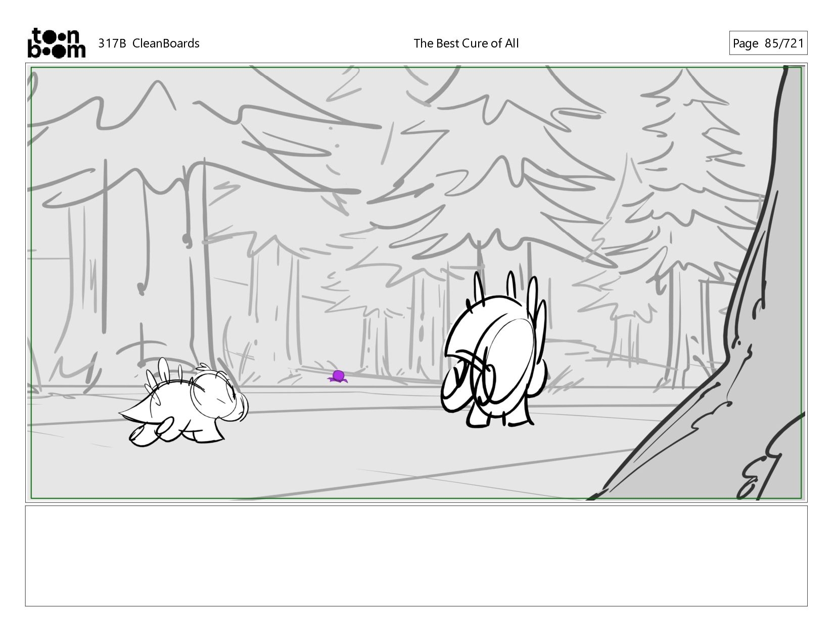Click the empty notes box below the panel
Viewport: 834px width, 644px height.
tap(416, 556)
